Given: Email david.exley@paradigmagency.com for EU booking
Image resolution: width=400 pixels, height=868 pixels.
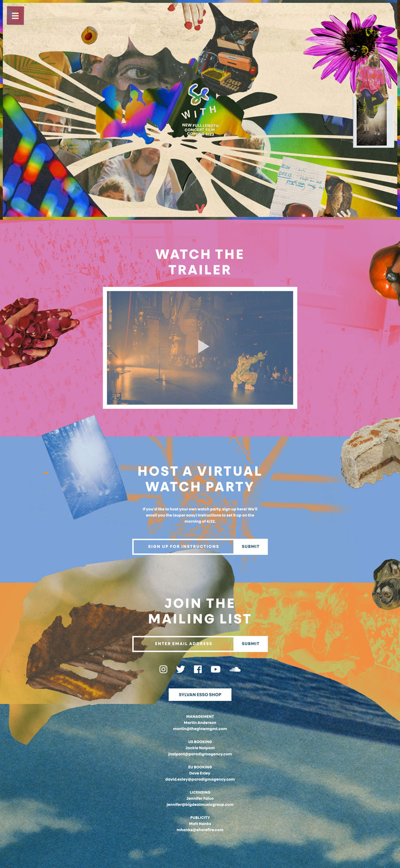Looking at the screenshot, I should point(200,779).
